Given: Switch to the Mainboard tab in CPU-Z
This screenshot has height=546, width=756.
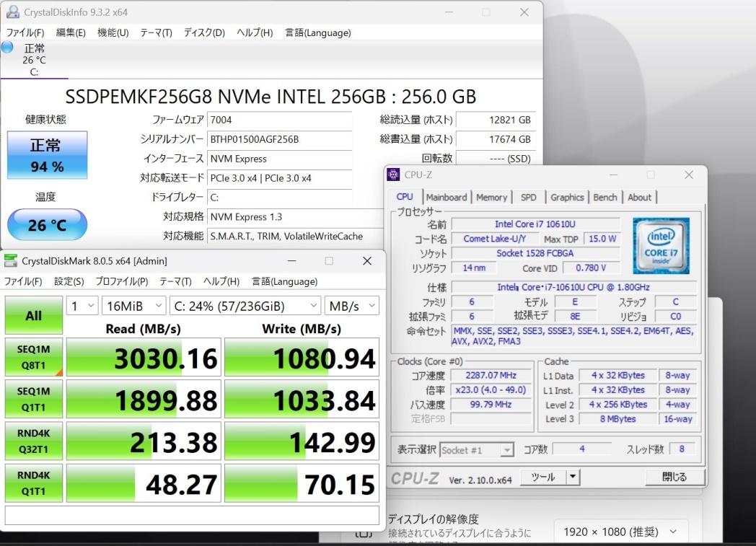Looking at the screenshot, I should 447,197.
